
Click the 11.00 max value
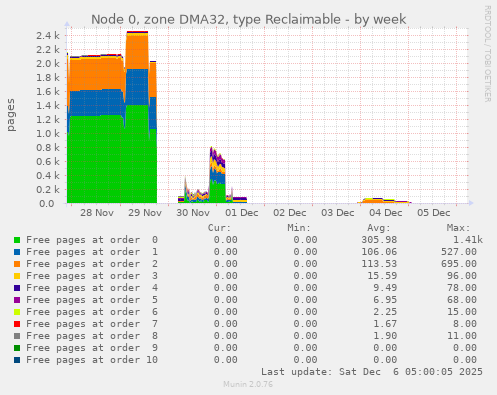[462, 336]
